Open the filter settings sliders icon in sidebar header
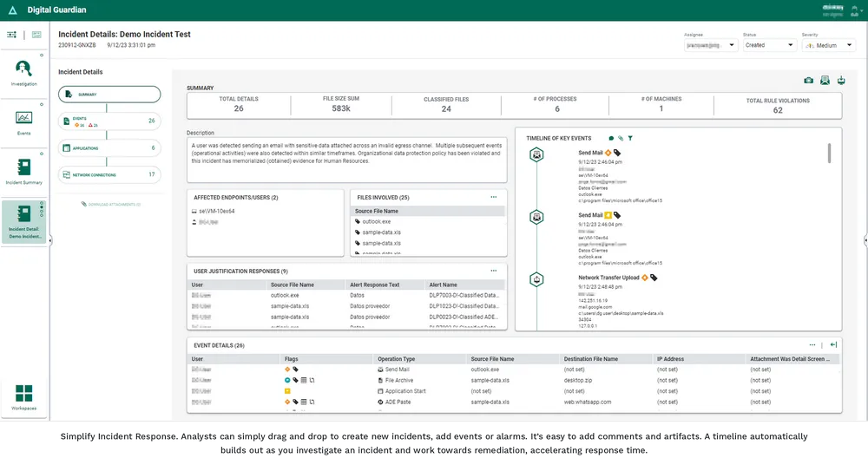This screenshot has height=471, width=868. 11,35
